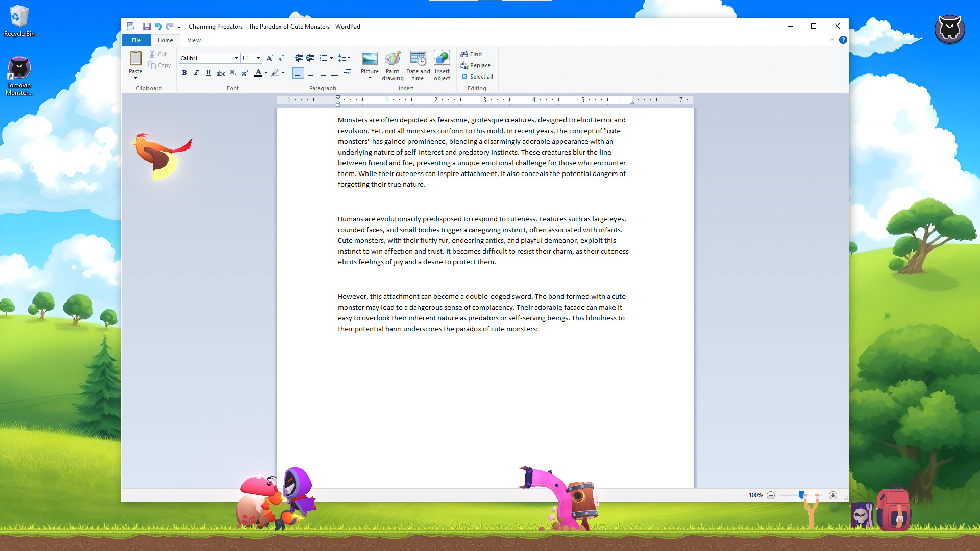This screenshot has width=980, height=551.
Task: Toggle subscript formatting
Action: point(233,73)
